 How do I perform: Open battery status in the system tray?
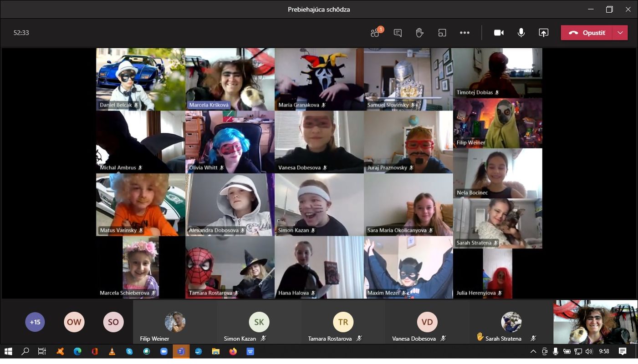point(567,351)
